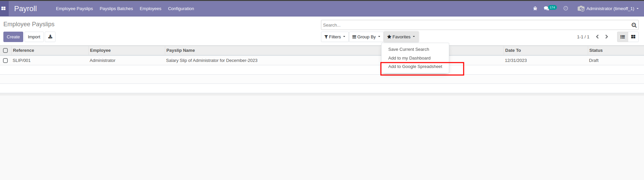Open the activities clock icon
Viewport: 644px width, 180px height.
pyautogui.click(x=566, y=8)
